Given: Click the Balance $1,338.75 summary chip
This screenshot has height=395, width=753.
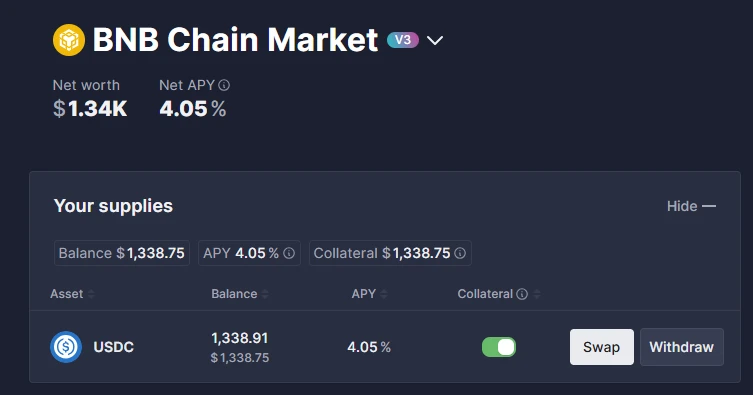Looking at the screenshot, I should (x=121, y=253).
